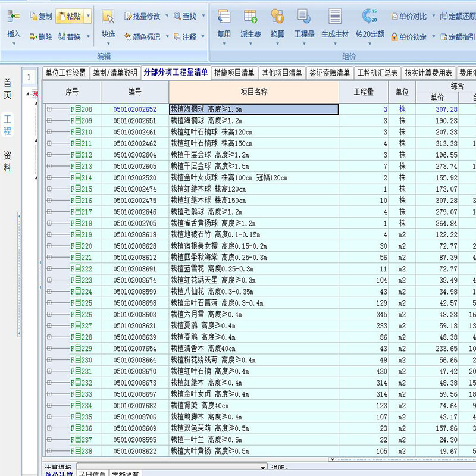Select the 栽植海桐球 高度≥1.5m name cell

pyautogui.click(x=253, y=109)
